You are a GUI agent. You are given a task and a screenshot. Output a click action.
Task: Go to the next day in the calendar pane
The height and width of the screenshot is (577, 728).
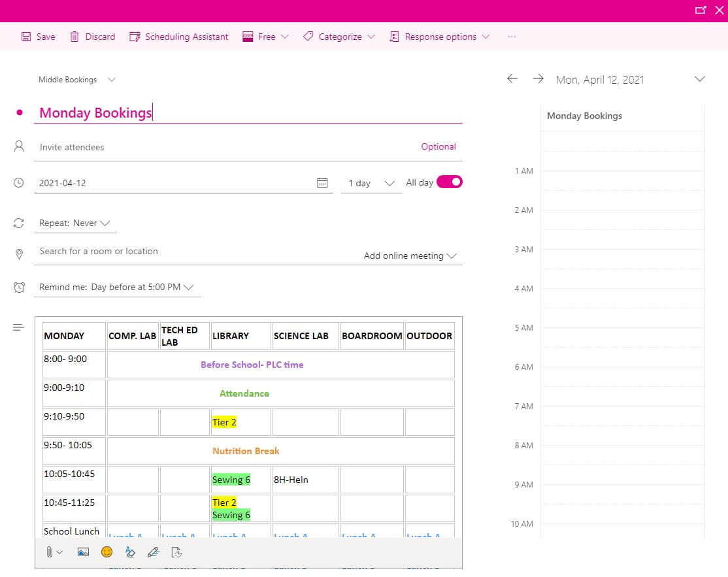point(538,79)
